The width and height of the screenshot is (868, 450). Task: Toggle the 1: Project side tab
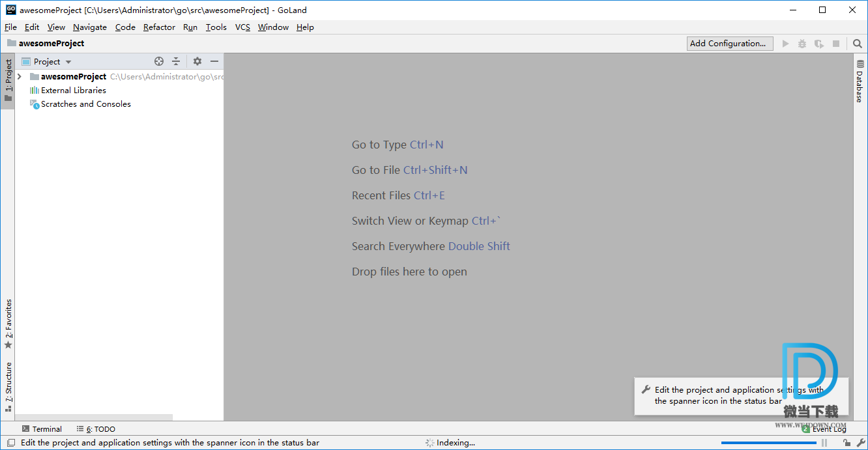pos(8,81)
